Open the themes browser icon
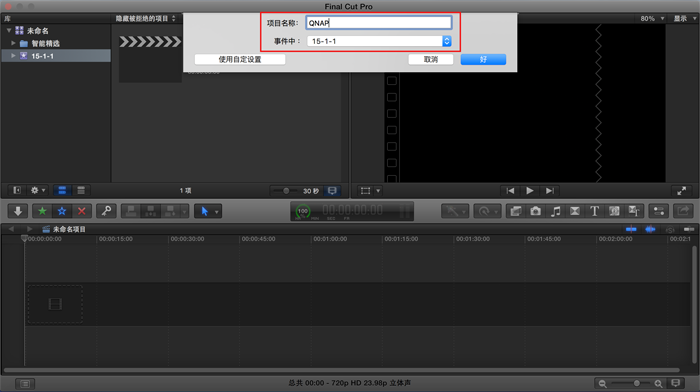This screenshot has width=700, height=392. 633,211
